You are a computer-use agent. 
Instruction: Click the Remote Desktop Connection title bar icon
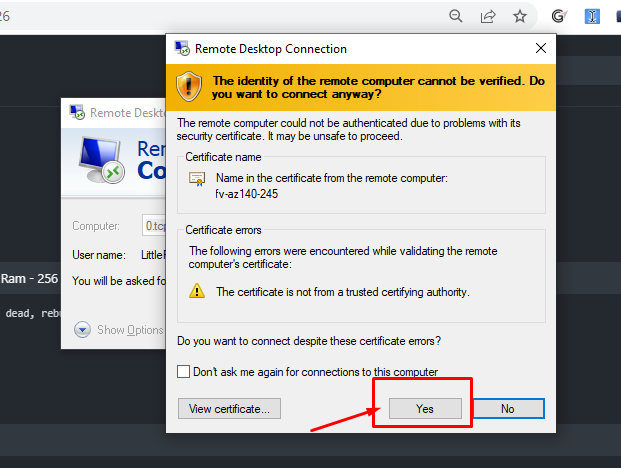point(182,48)
